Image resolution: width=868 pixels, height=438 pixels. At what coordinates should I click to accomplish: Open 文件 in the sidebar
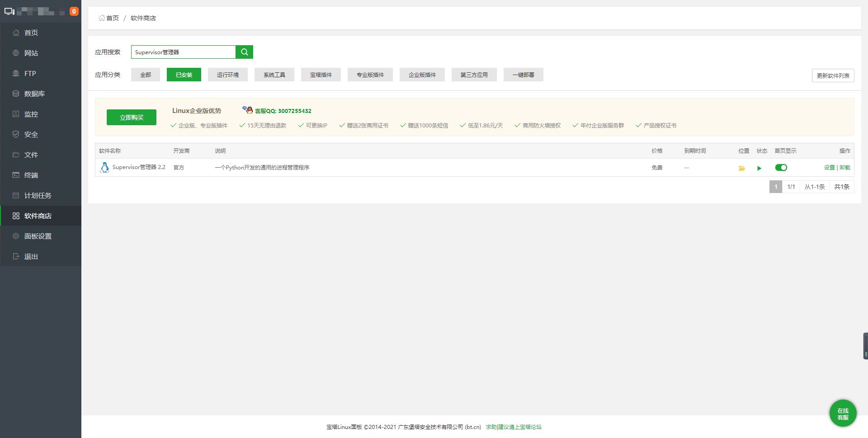click(x=41, y=155)
